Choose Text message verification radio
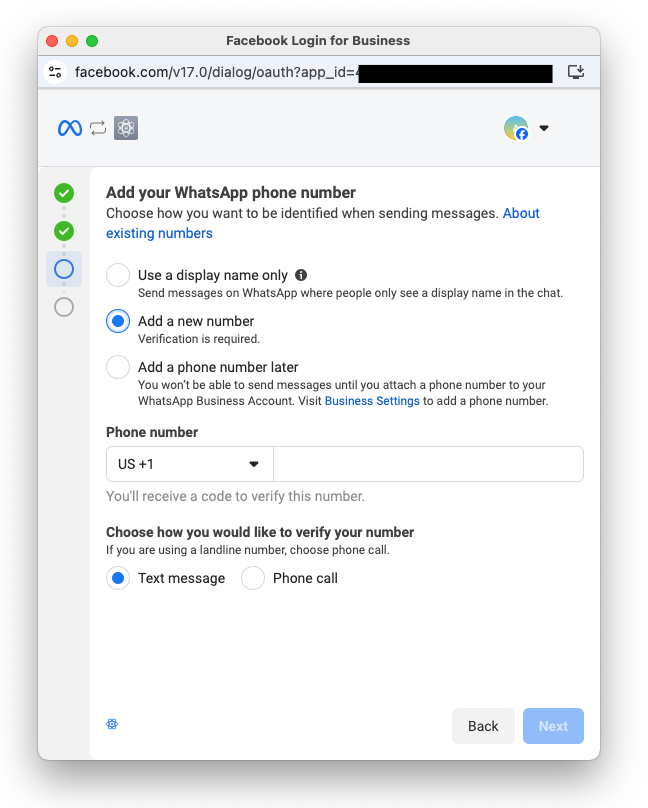The width and height of the screenshot is (648, 808). tap(118, 578)
